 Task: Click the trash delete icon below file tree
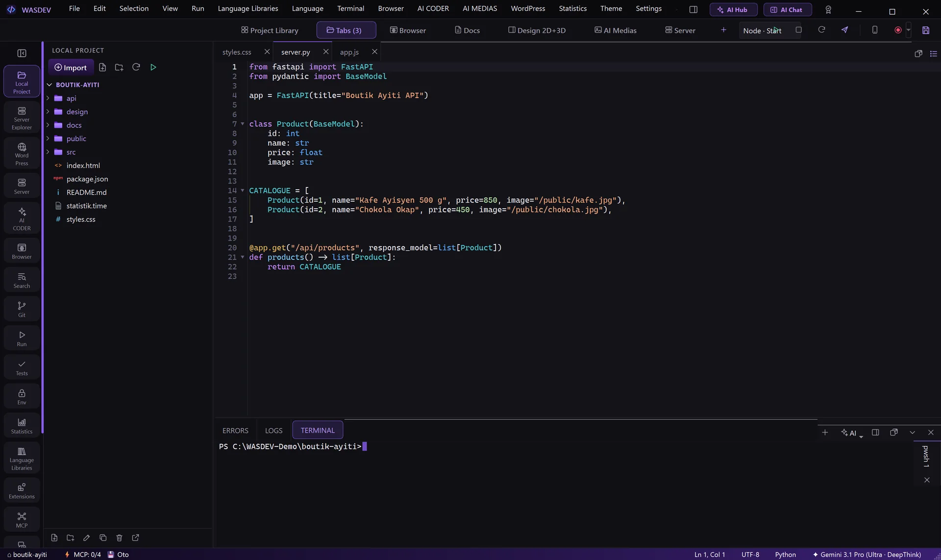click(119, 537)
